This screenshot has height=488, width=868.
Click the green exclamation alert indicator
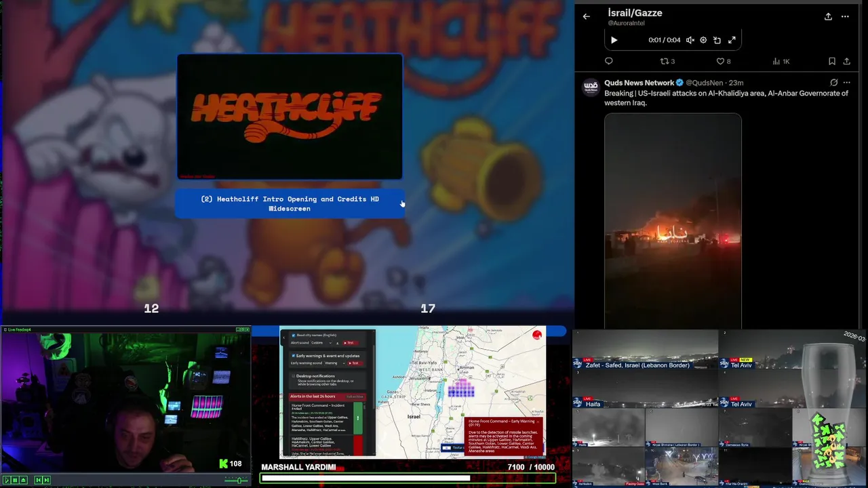[358, 418]
